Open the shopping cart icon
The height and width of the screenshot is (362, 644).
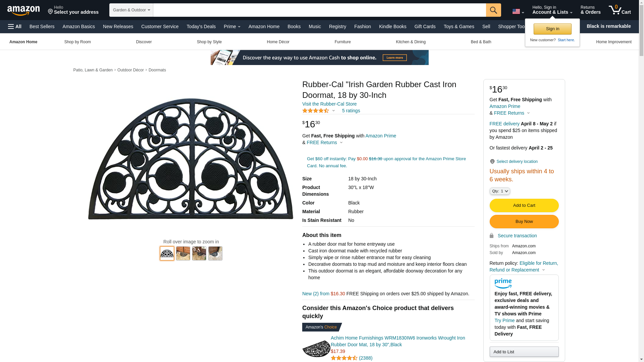click(x=620, y=10)
